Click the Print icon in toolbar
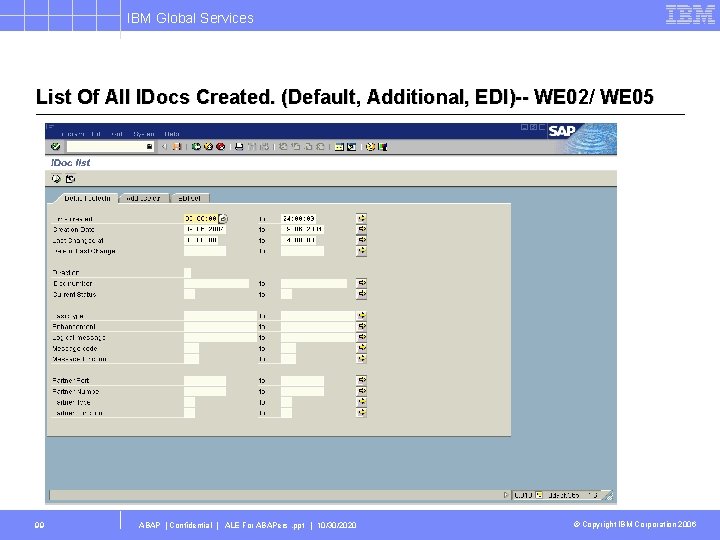The image size is (720, 540). click(239, 146)
